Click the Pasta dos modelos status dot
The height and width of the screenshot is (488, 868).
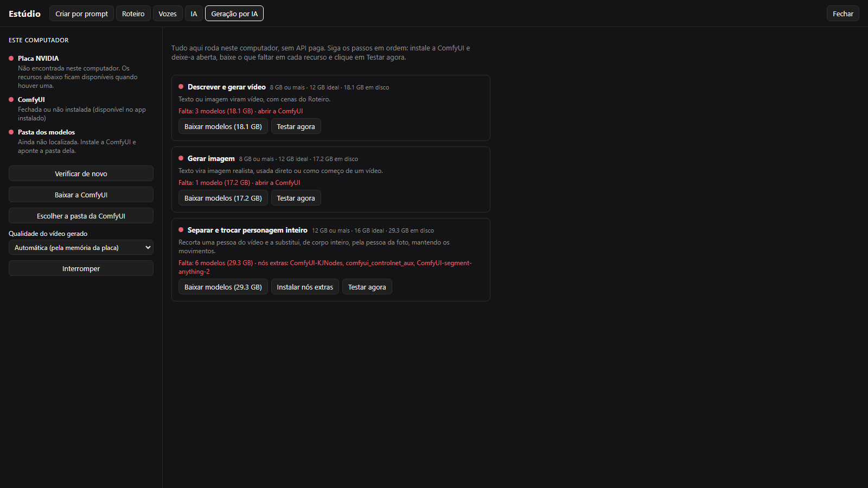11,132
